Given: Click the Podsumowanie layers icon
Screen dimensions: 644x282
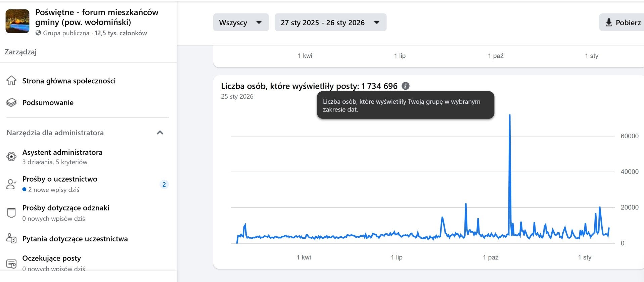Looking at the screenshot, I should click(x=11, y=103).
